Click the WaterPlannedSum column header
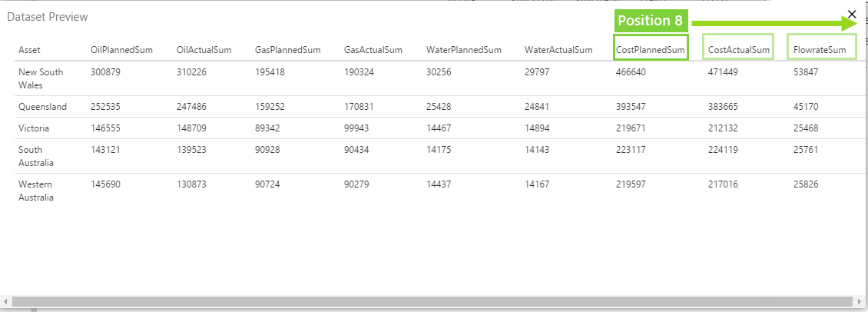868x312 pixels. (x=464, y=50)
